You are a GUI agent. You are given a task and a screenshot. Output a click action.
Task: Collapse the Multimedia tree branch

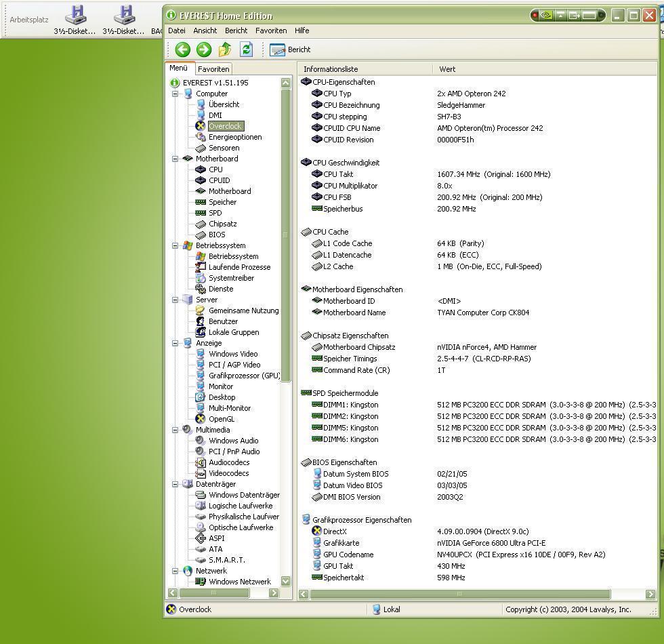pos(175,430)
